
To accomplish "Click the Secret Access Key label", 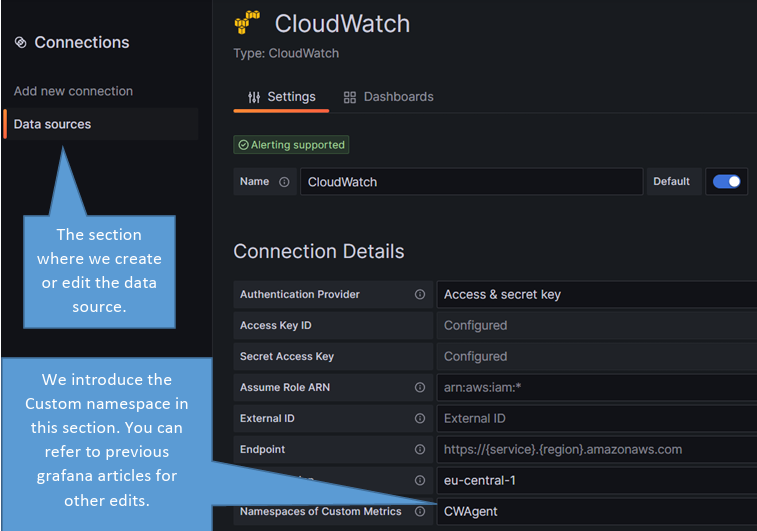I will click(x=287, y=356).
